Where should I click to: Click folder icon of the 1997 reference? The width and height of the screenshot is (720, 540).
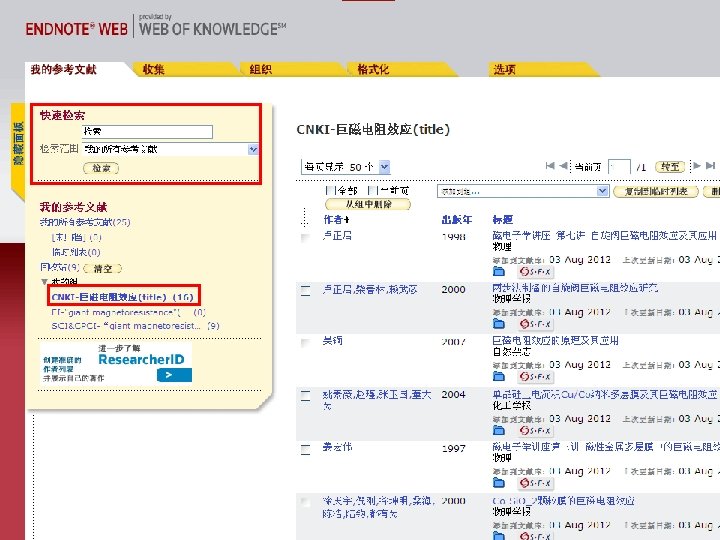[x=498, y=483]
